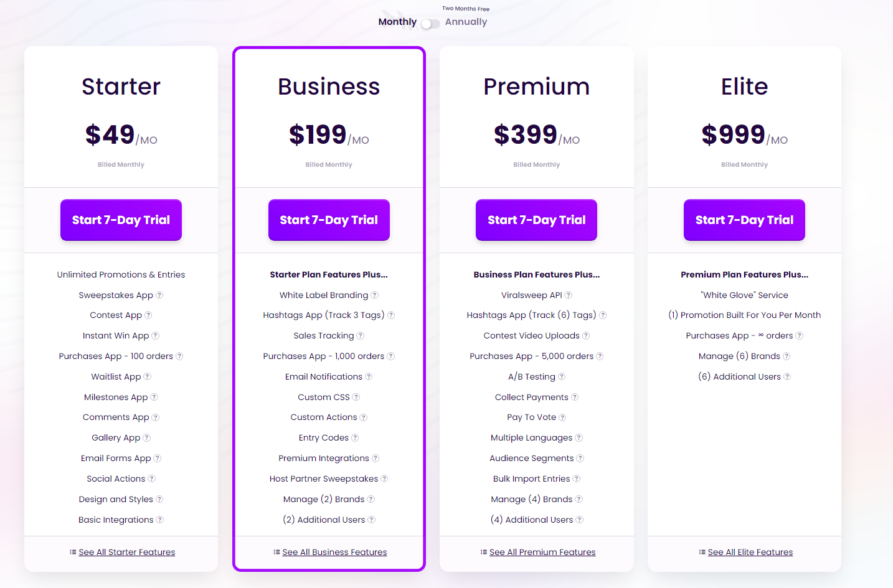
Task: Click the question mark beside Custom CSS
Action: [355, 397]
